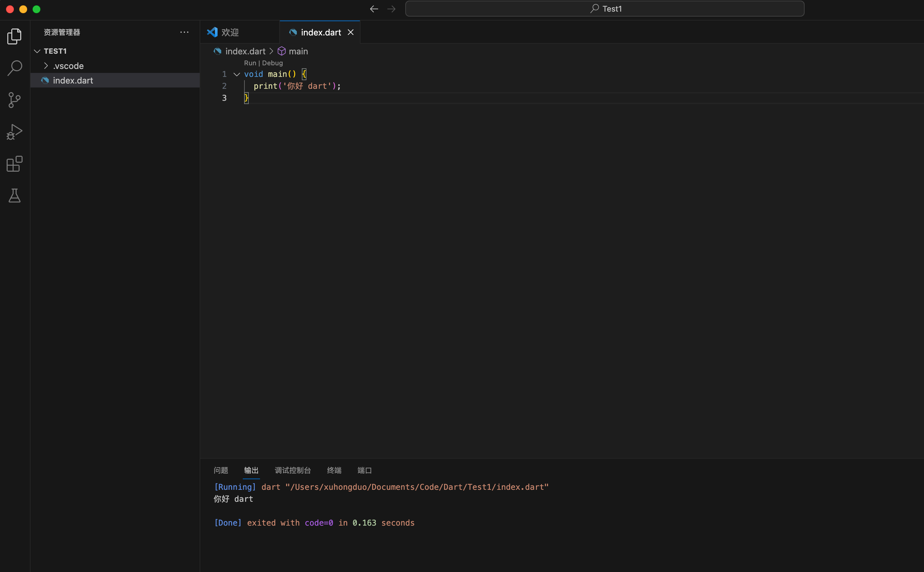Select the index.dart editor tab
Viewport: 924px width, 572px height.
coord(319,32)
